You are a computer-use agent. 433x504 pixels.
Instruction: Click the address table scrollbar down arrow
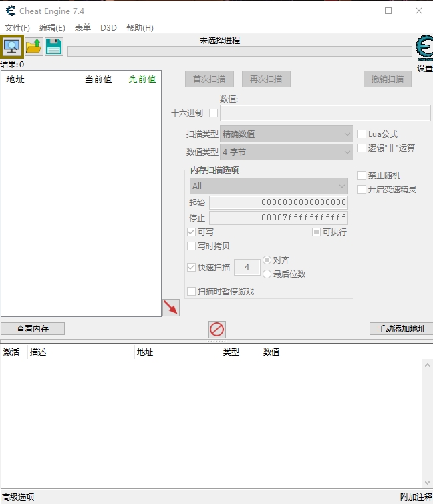click(x=427, y=483)
